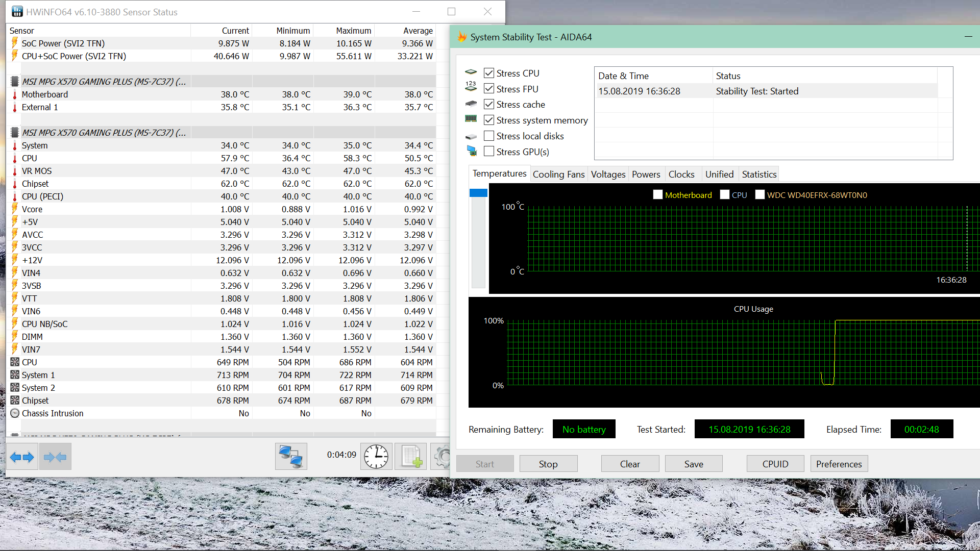Image resolution: width=980 pixels, height=551 pixels.
Task: Click the AIDA64 flame title icon
Action: click(462, 37)
